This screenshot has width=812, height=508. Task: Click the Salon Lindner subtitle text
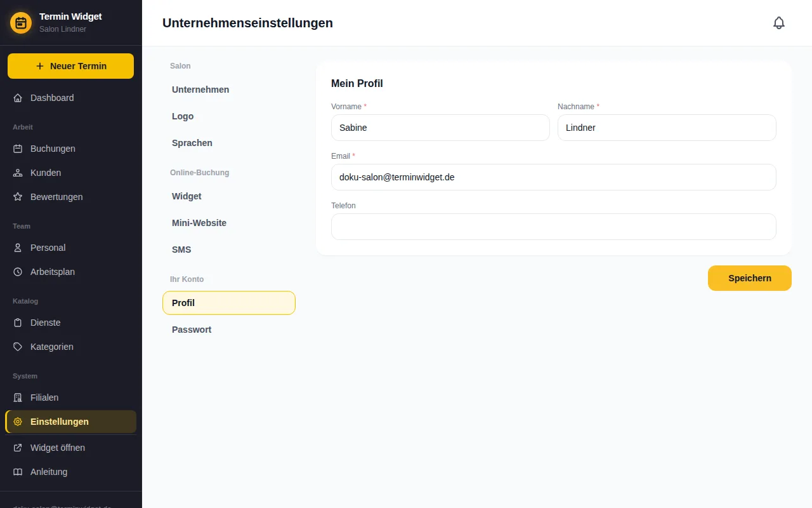coord(63,29)
